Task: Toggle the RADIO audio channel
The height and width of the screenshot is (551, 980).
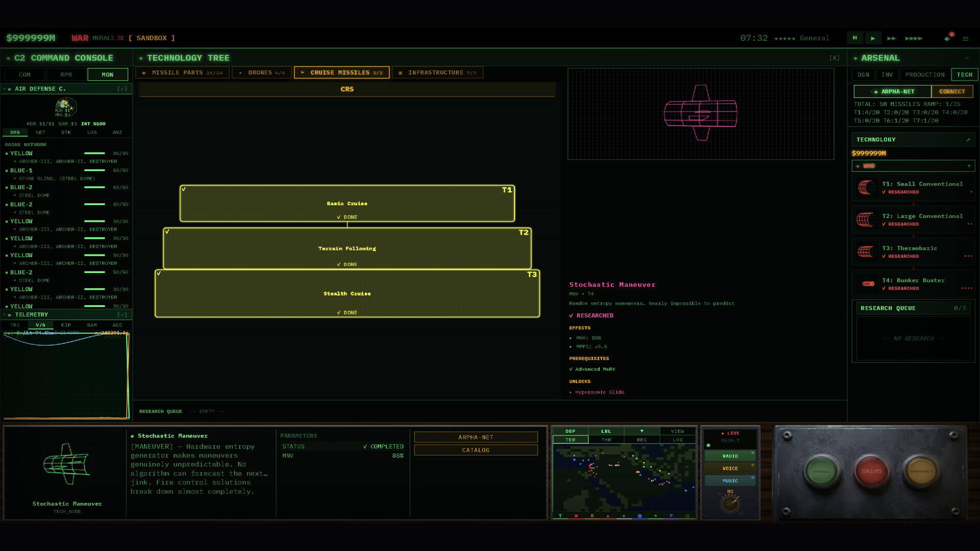Action: pos(730,456)
